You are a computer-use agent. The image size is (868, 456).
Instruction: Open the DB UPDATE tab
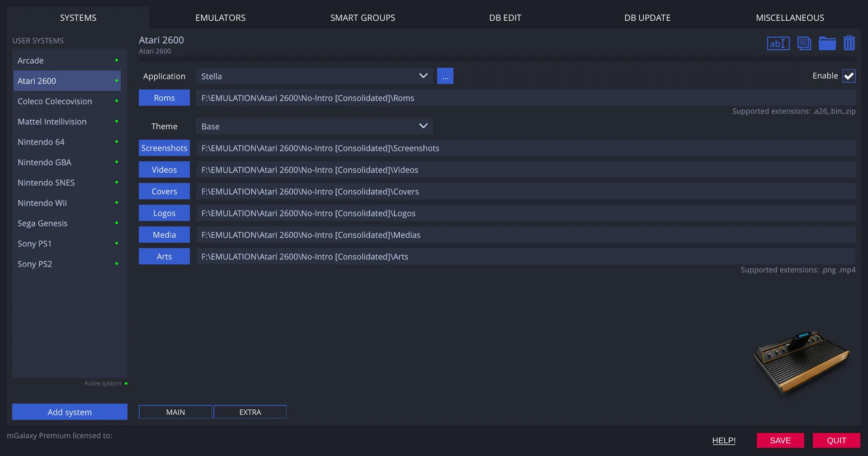point(647,18)
